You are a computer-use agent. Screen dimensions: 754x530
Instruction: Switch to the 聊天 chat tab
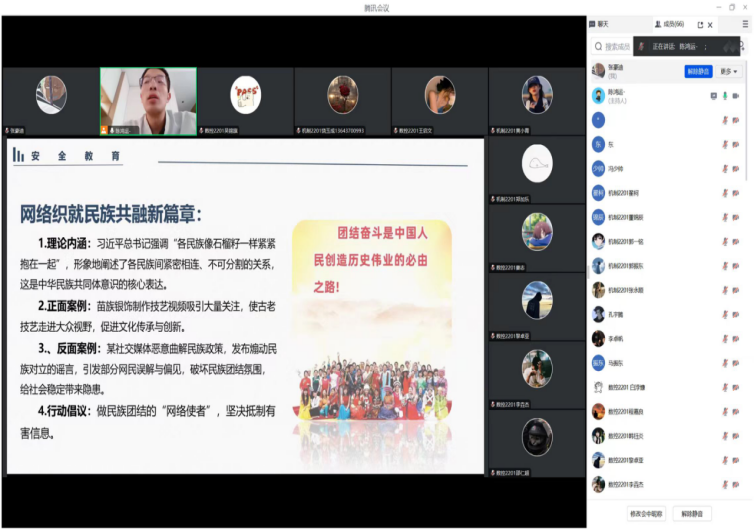pyautogui.click(x=600, y=24)
